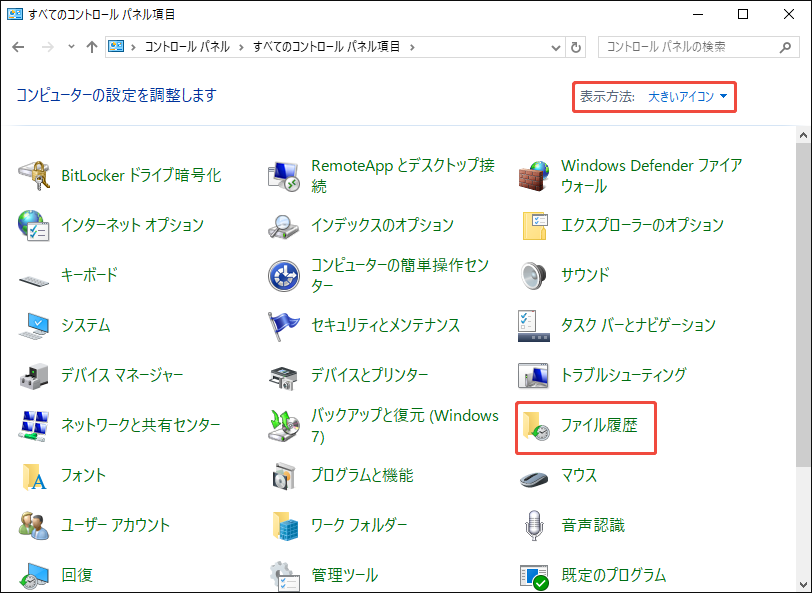The height and width of the screenshot is (593, 812).
Task: Open the インデックスのオプション magnifier icon
Action: 284,225
